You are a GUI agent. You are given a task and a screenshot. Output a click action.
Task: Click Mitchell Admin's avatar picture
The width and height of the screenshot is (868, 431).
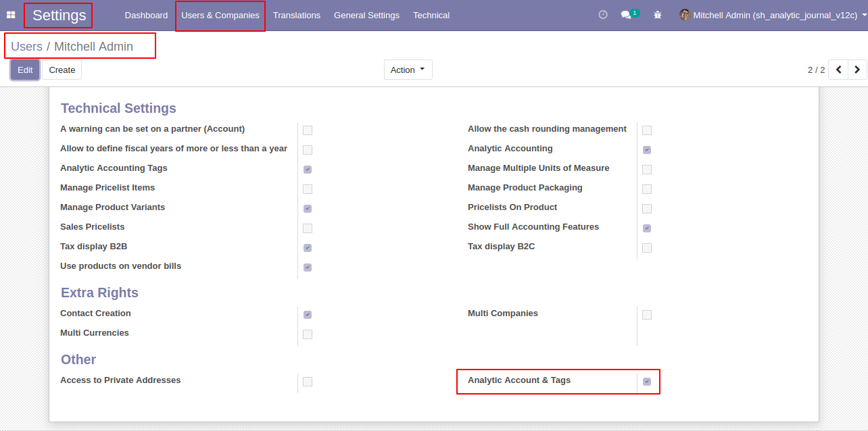coord(685,15)
